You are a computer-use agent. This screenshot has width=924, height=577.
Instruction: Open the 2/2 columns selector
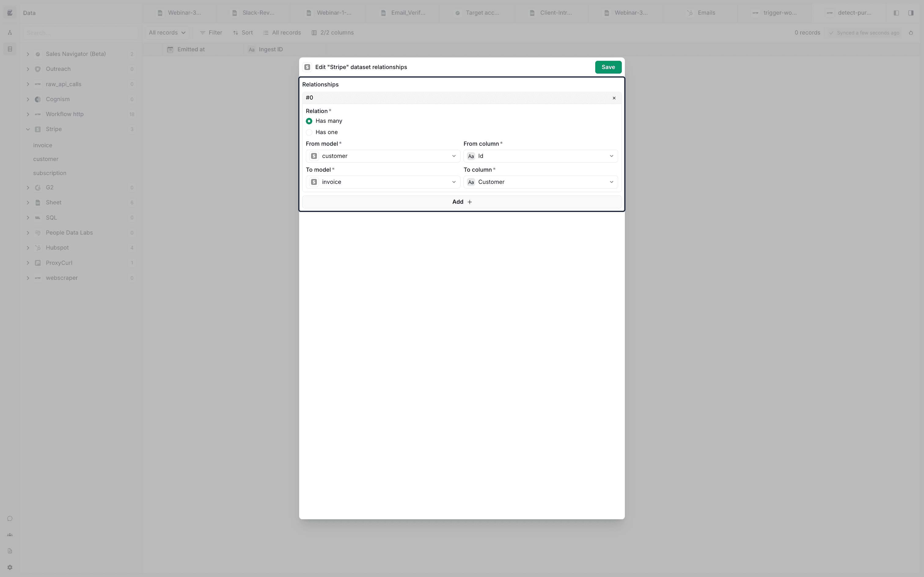tap(332, 33)
